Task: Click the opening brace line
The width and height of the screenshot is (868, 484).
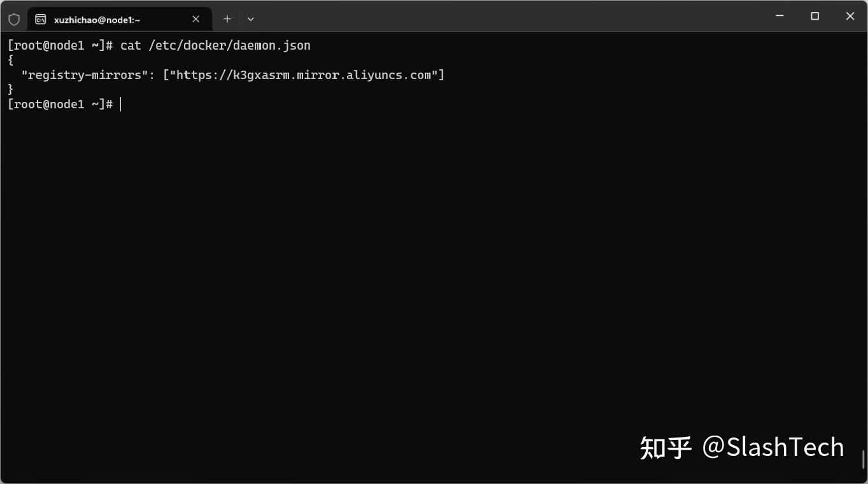Action: pos(10,60)
